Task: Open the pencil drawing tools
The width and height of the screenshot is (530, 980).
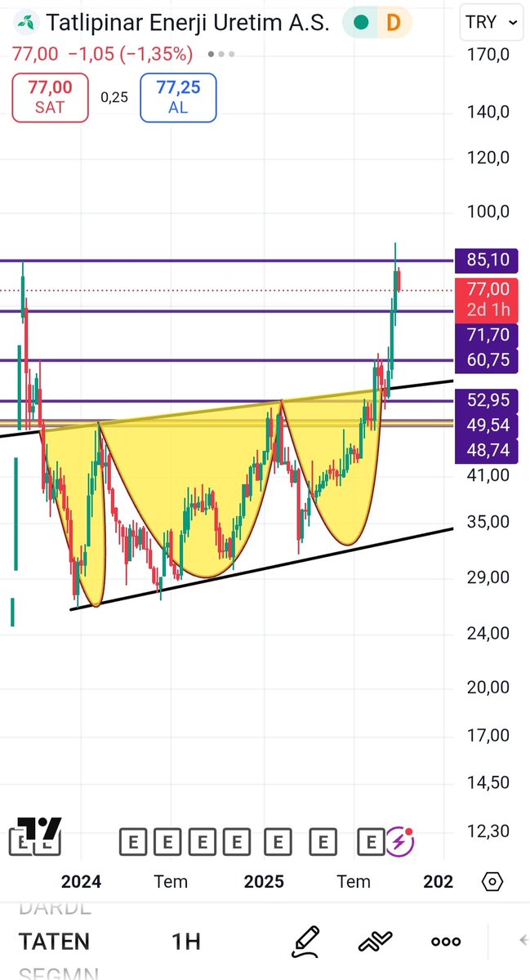Action: pyautogui.click(x=305, y=942)
